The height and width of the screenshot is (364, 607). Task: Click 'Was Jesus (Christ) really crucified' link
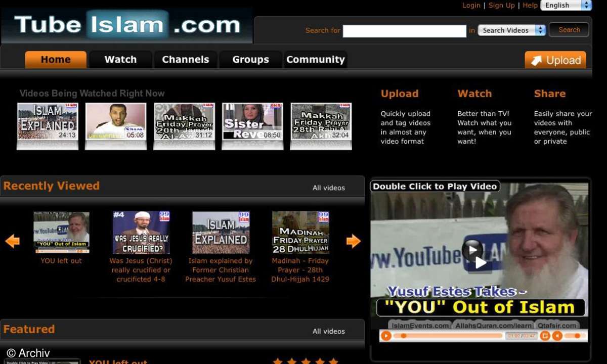coord(141,270)
